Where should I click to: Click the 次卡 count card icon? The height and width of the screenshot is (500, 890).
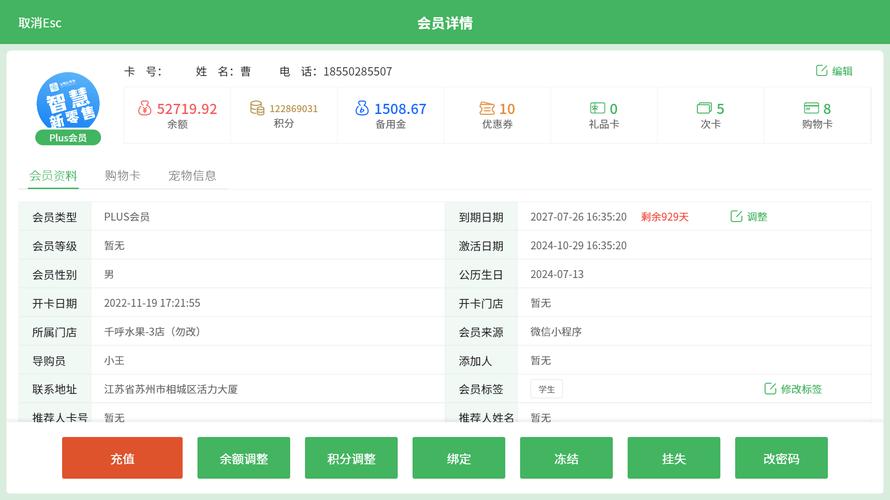pyautogui.click(x=704, y=109)
